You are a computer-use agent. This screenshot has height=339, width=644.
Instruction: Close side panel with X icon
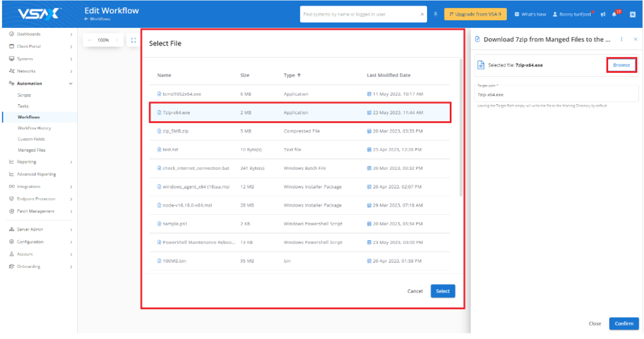pos(635,39)
